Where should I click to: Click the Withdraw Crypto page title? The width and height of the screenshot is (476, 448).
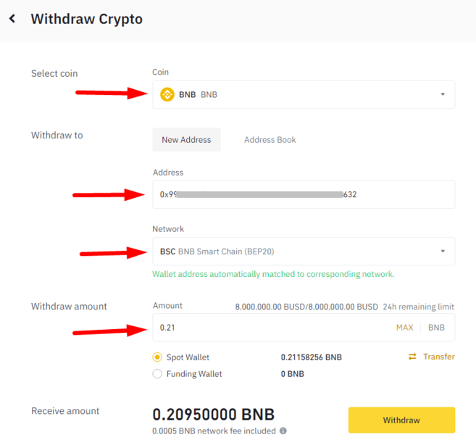click(86, 19)
